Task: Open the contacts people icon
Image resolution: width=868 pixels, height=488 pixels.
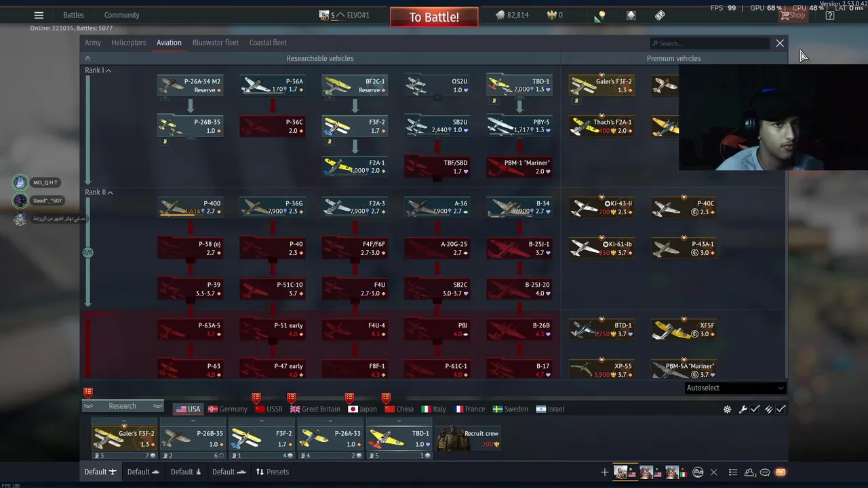Action: 750,472
